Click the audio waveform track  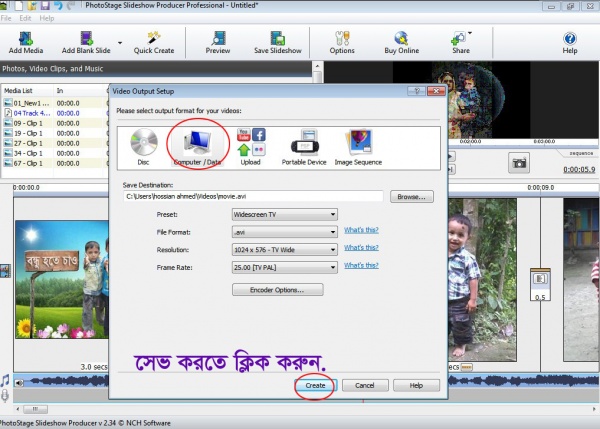coord(306,382)
